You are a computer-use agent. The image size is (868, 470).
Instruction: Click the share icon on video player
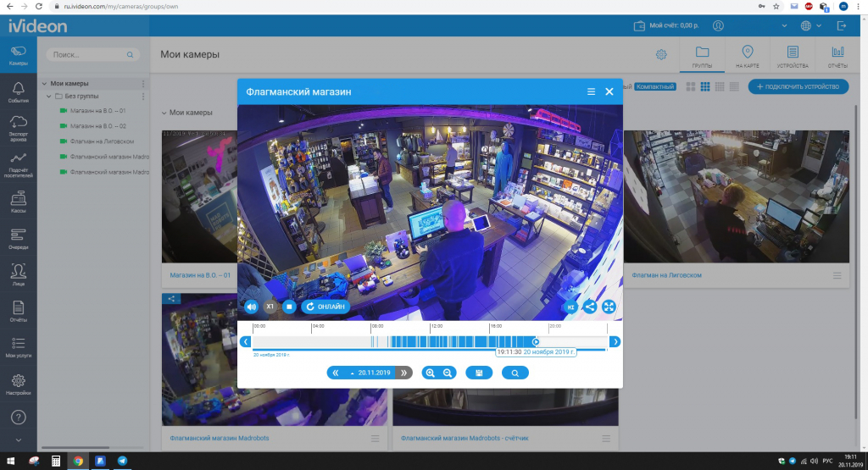[590, 307]
